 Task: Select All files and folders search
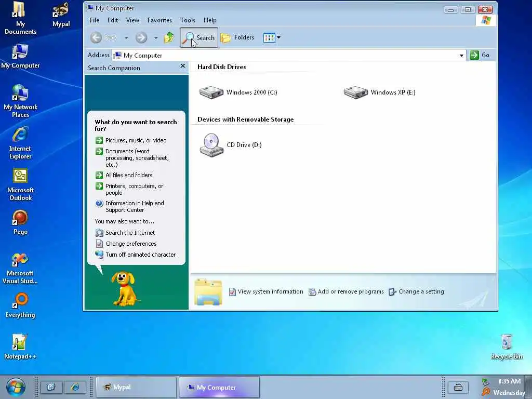coord(129,175)
